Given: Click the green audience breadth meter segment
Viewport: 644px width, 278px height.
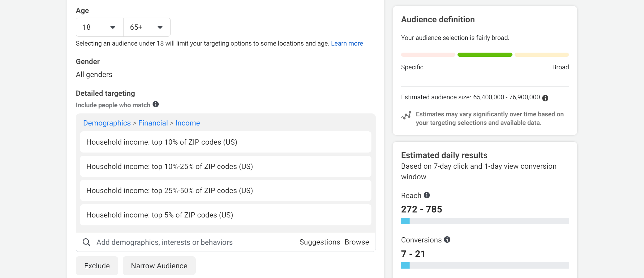Looking at the screenshot, I should click(x=485, y=55).
